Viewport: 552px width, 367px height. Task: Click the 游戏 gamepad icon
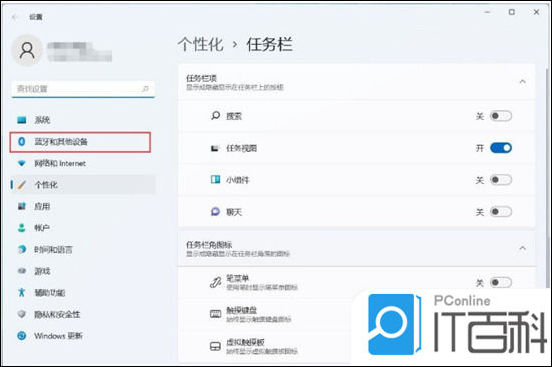pos(22,271)
